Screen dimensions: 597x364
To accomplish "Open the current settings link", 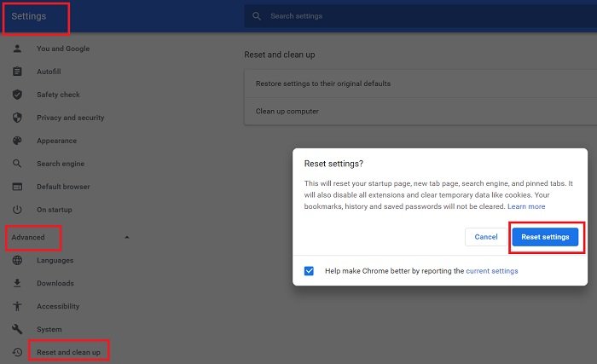I will tap(492, 271).
